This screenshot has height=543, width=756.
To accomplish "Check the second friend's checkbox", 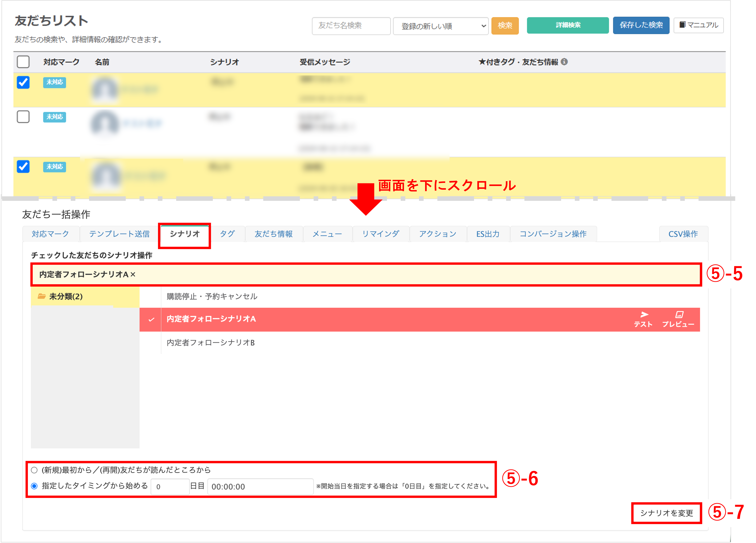I will [23, 117].
